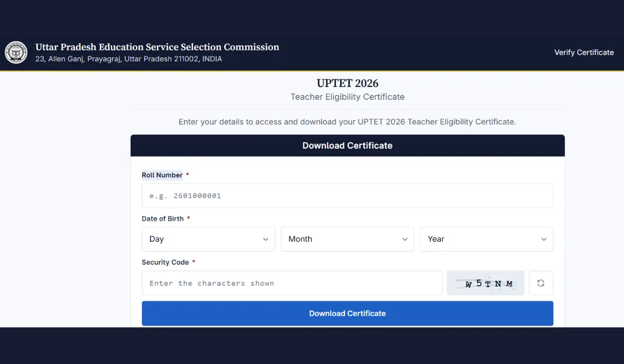Select the UPTET 2026 heading
The width and height of the screenshot is (624, 364).
click(347, 83)
